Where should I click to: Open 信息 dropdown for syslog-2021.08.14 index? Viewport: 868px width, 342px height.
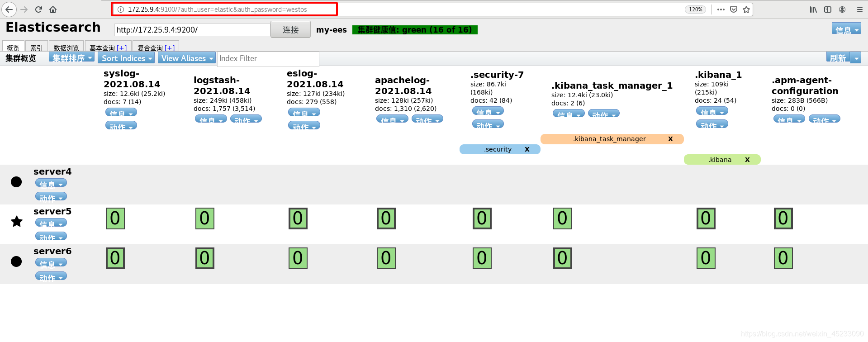click(121, 113)
